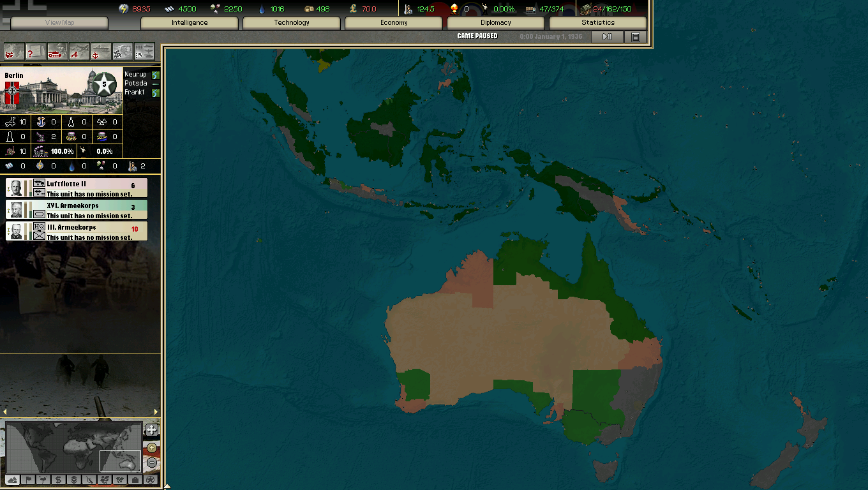Viewport: 868px width, 490px height.
Task: Zoom in with the plus button
Action: (152, 449)
